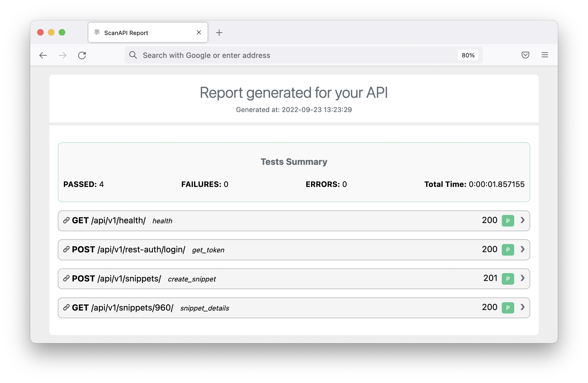588x383 pixels.
Task: Click the browser back arrow
Action: click(x=43, y=55)
